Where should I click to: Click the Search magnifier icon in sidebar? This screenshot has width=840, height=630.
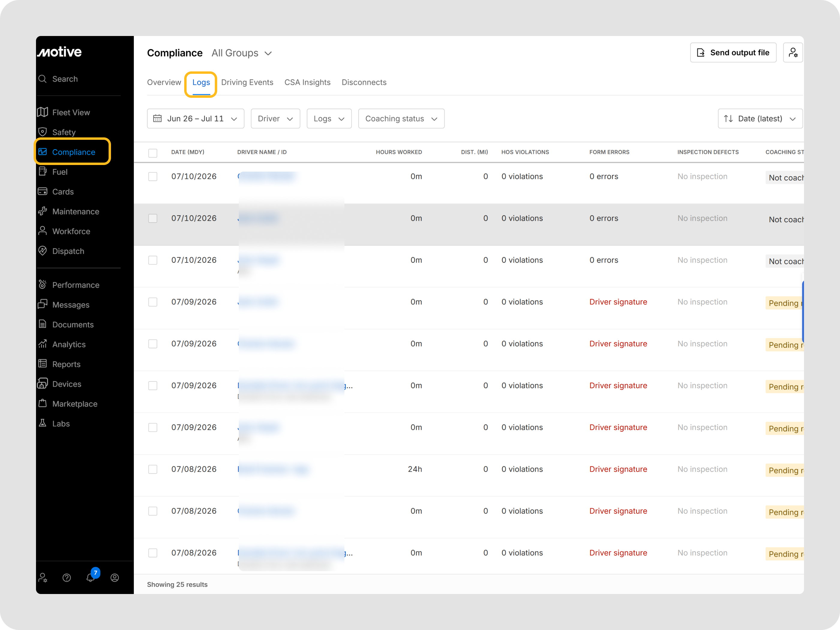click(43, 79)
